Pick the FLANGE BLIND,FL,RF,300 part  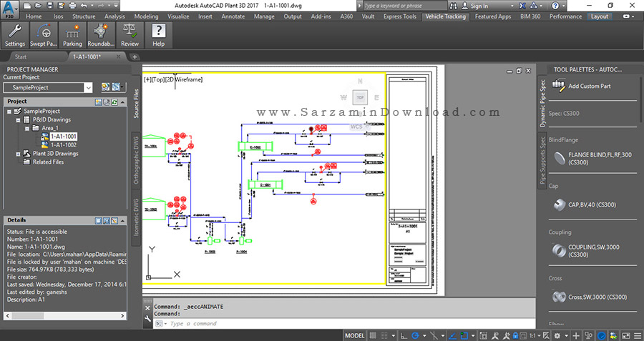pyautogui.click(x=594, y=159)
